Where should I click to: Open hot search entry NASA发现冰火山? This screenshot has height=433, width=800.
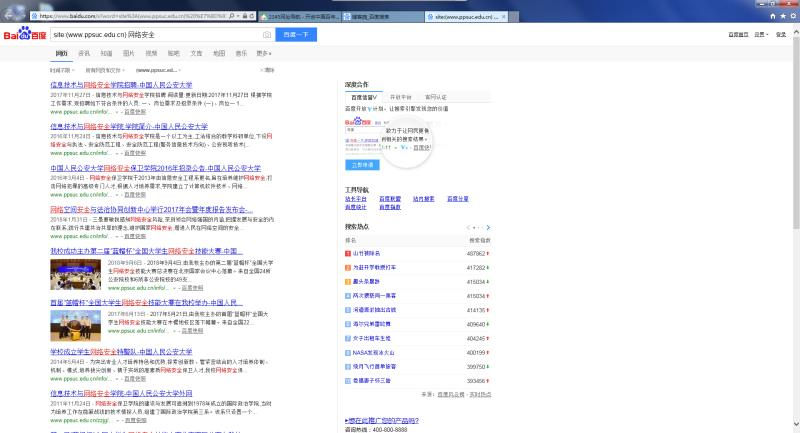click(373, 352)
